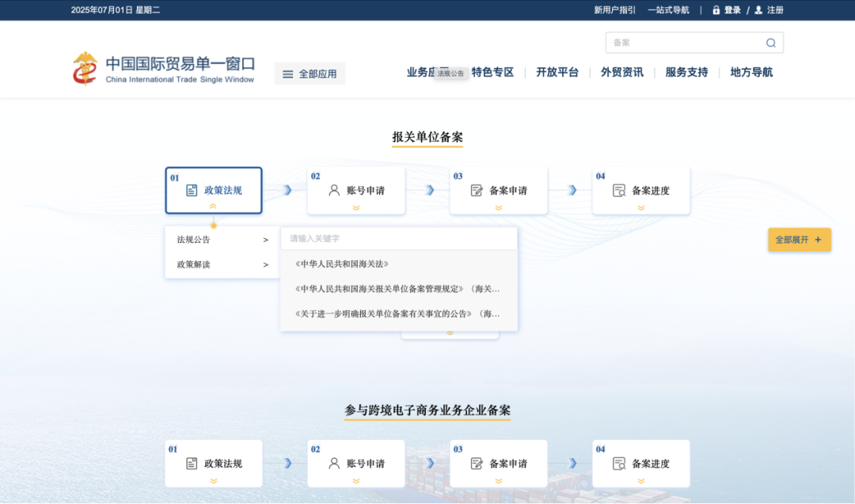855x504 pixels.
Task: Click the hamburger icon beside 全部应用
Action: [x=287, y=72]
